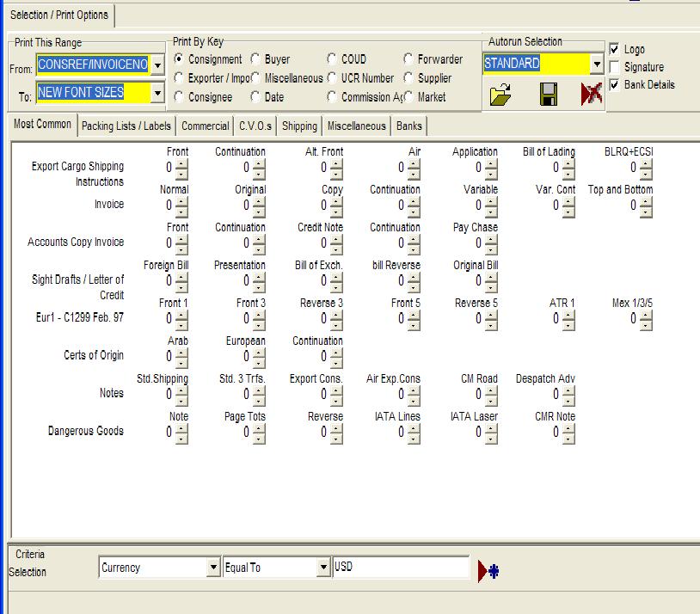700x614 pixels.
Task: Click the Invoice Normal copies stepper
Action: tap(181, 206)
